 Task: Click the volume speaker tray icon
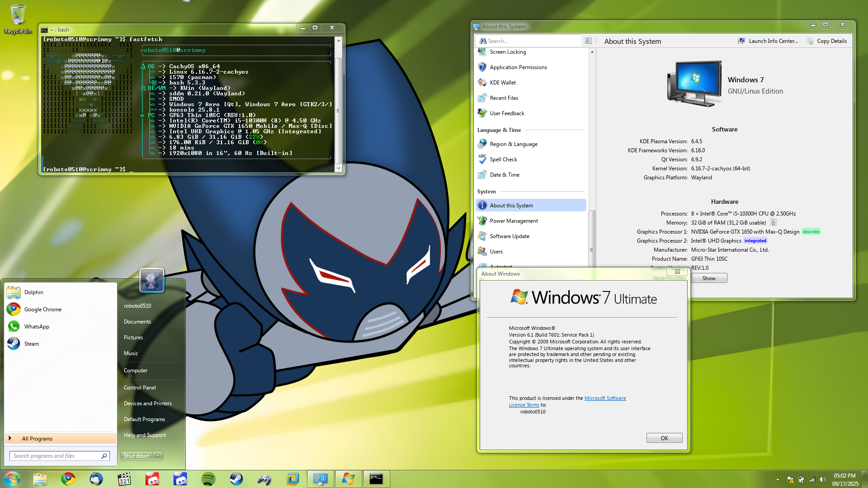(822, 479)
